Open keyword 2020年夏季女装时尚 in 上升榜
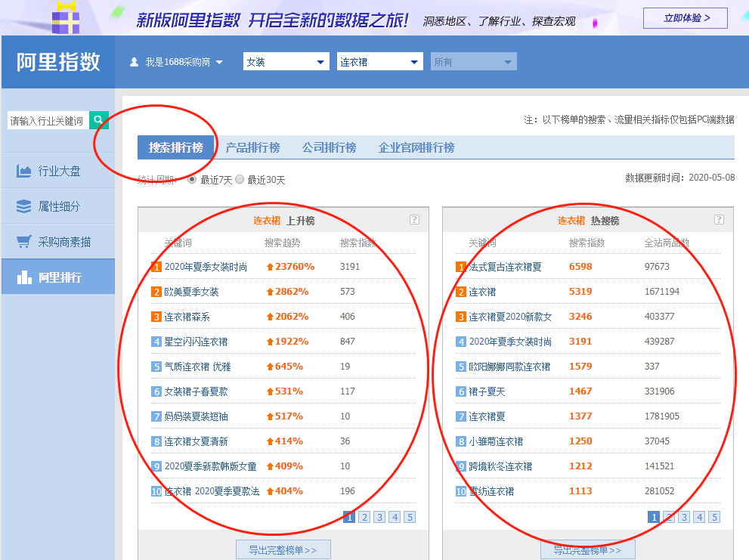 (x=206, y=267)
